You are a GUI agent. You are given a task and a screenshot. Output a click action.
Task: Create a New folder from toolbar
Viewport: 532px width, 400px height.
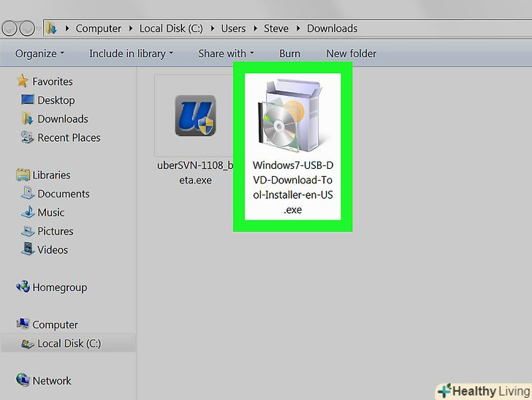tap(351, 53)
